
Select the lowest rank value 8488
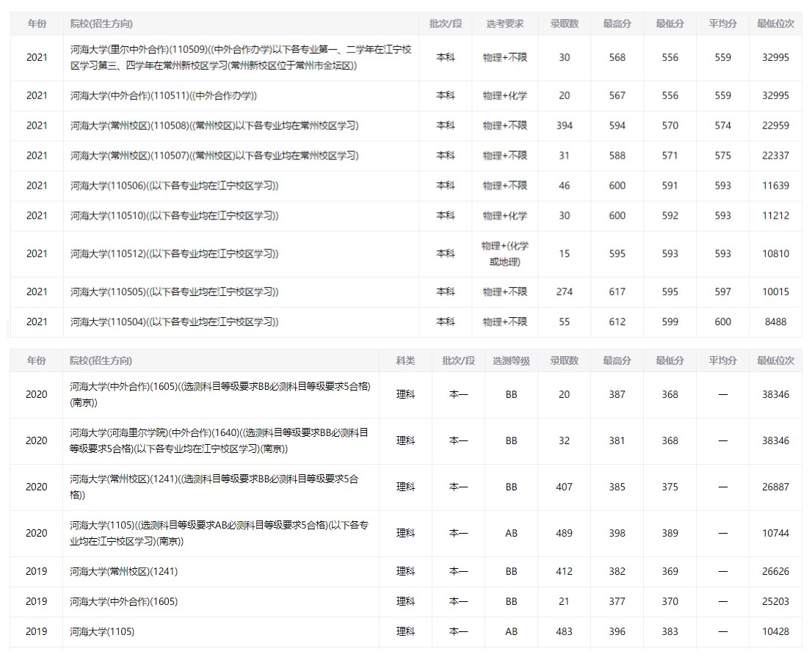tap(775, 322)
